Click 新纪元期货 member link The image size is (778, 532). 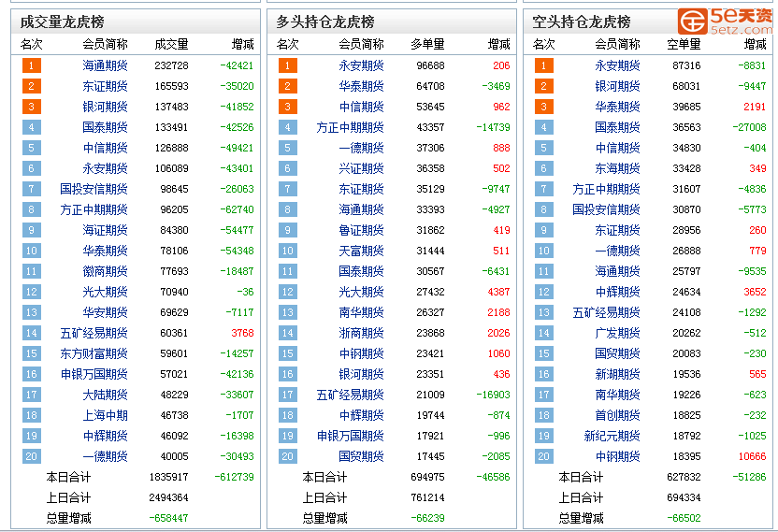612,437
